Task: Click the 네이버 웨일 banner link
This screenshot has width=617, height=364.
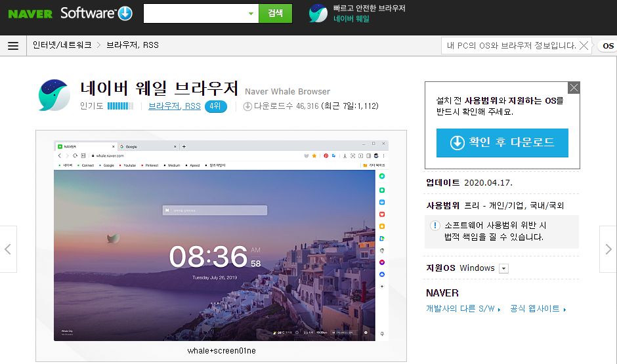Action: click(351, 19)
